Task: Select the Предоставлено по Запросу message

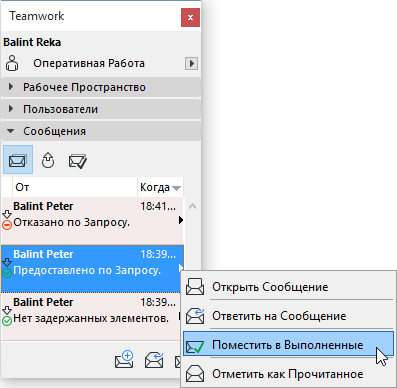Action: tap(93, 269)
